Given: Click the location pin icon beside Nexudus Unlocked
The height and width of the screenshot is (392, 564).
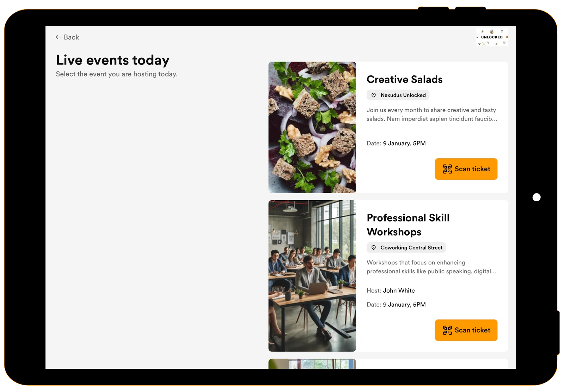Looking at the screenshot, I should pyautogui.click(x=374, y=95).
